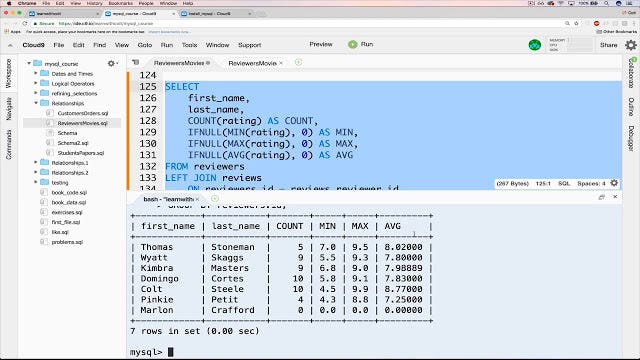Open the SQL syntax mode selector
Viewport: 640px width, 360px height.
click(564, 184)
